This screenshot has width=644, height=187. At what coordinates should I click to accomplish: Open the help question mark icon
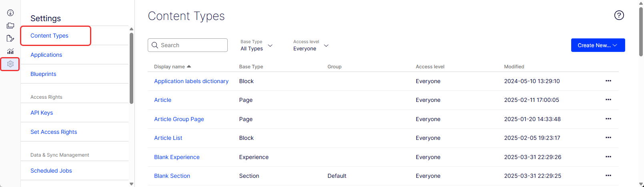(x=619, y=15)
